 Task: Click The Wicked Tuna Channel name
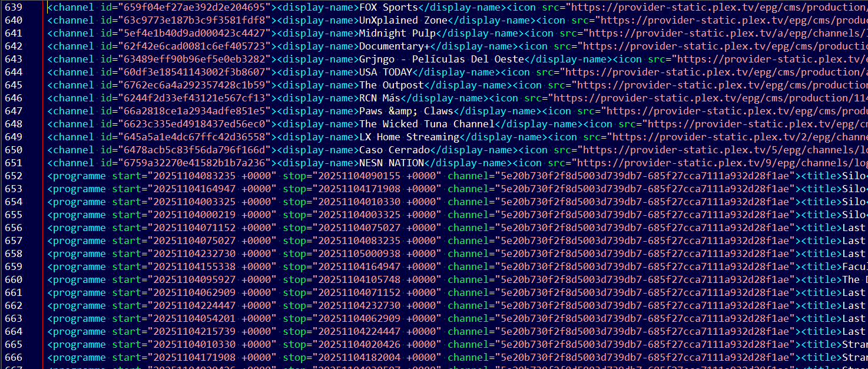426,124
